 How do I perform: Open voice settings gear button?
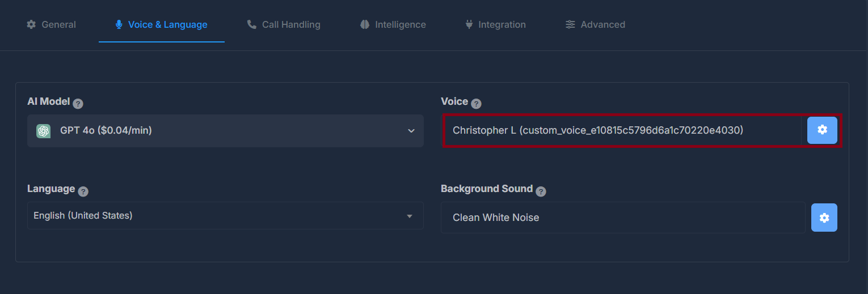pyautogui.click(x=822, y=130)
